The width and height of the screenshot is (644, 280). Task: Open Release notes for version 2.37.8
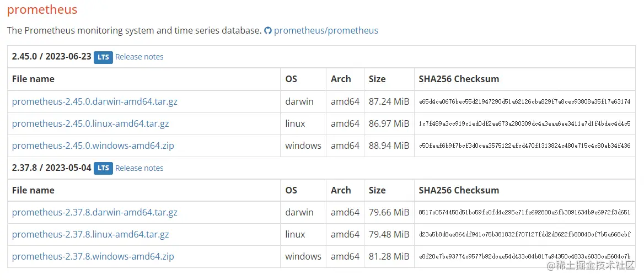[139, 168]
